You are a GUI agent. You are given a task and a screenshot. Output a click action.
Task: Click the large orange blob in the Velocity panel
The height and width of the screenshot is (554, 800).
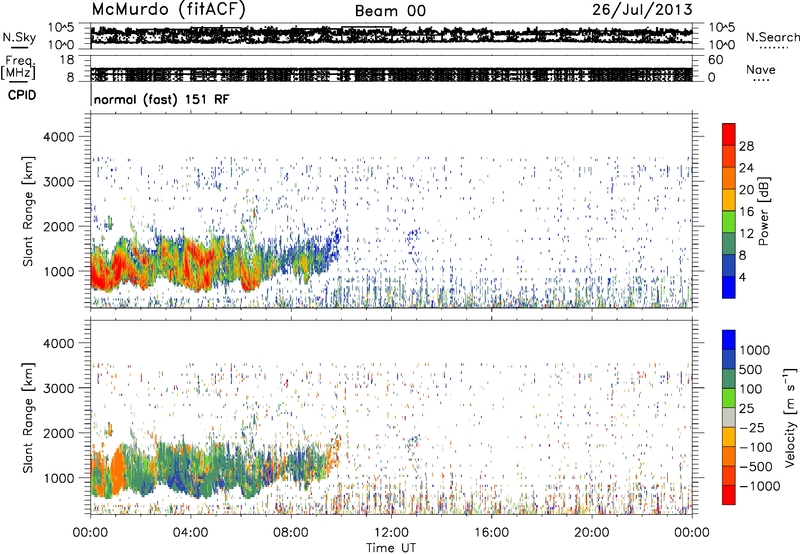point(117,470)
